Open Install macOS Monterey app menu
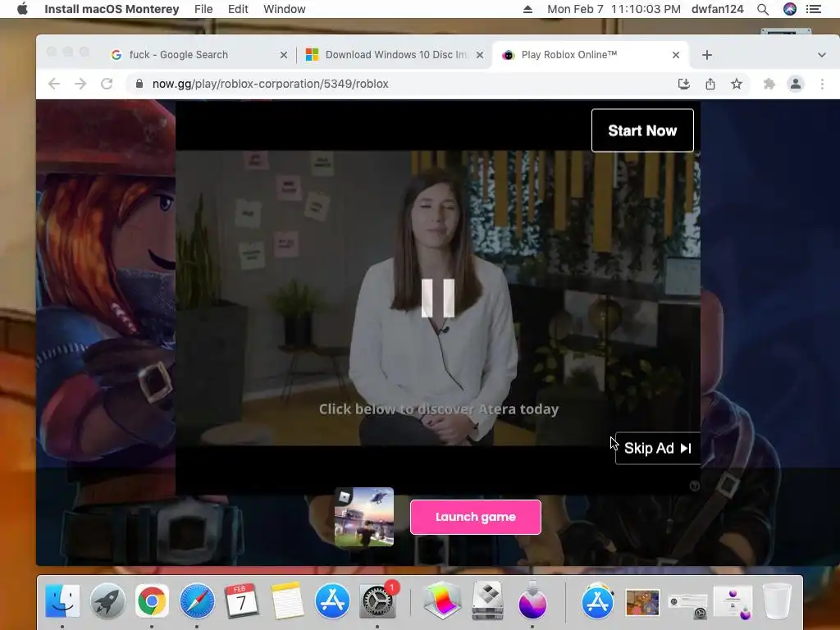Screen dimensions: 840x630 coord(112,9)
